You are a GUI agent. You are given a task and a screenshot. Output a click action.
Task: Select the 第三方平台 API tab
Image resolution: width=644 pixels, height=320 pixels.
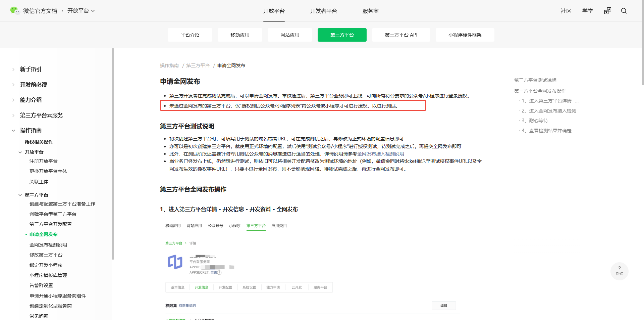point(401,35)
